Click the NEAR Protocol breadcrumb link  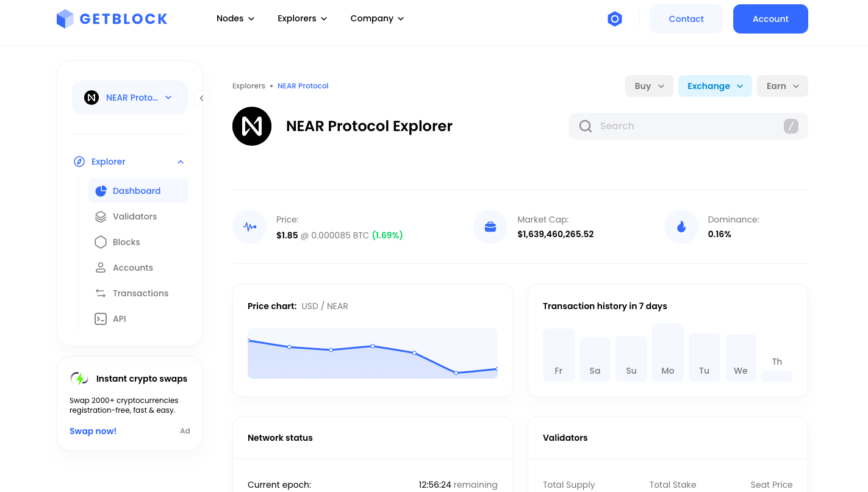pos(303,86)
